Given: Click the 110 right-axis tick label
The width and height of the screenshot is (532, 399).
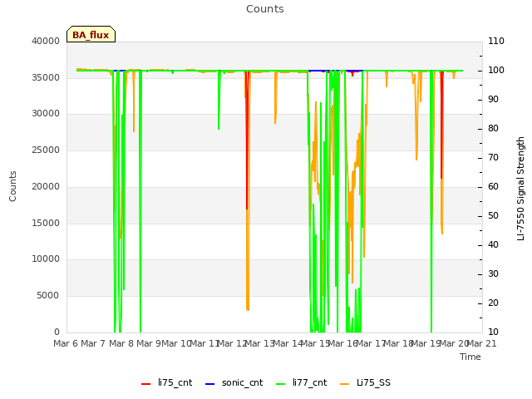Looking at the screenshot, I should click(496, 41).
